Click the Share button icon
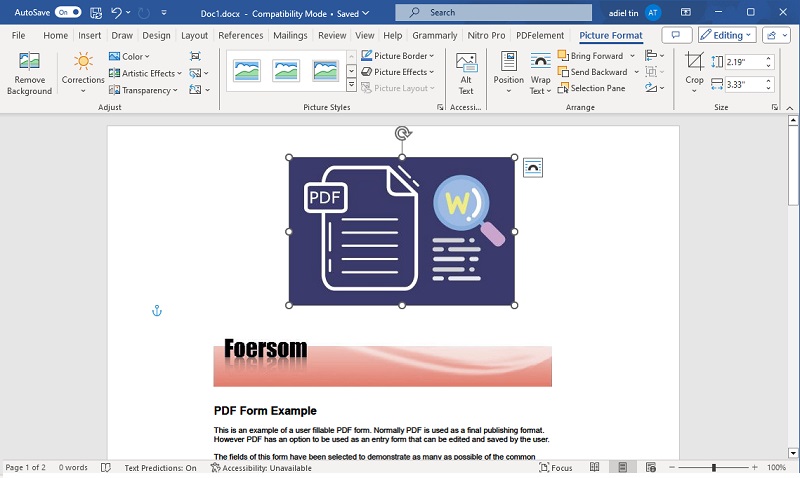This screenshot has height=478, width=800. [776, 35]
